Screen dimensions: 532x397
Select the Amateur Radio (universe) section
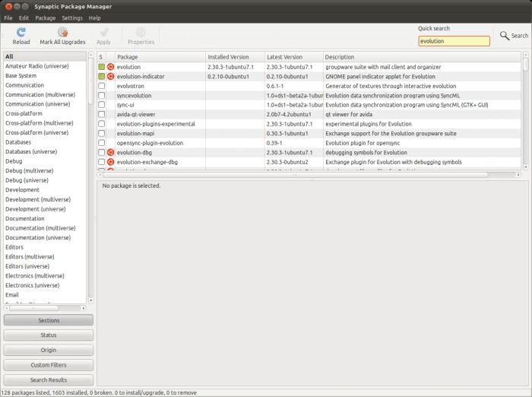45,66
